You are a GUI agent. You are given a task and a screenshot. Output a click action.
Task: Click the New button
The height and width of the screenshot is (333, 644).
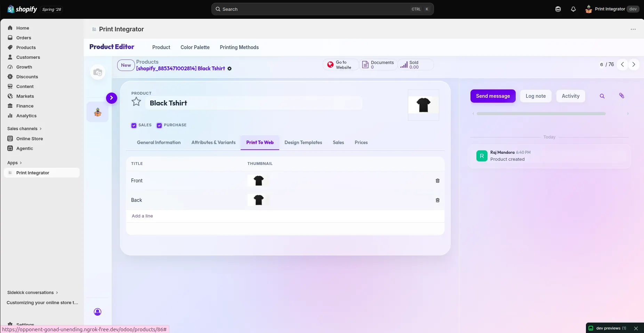pos(126,65)
